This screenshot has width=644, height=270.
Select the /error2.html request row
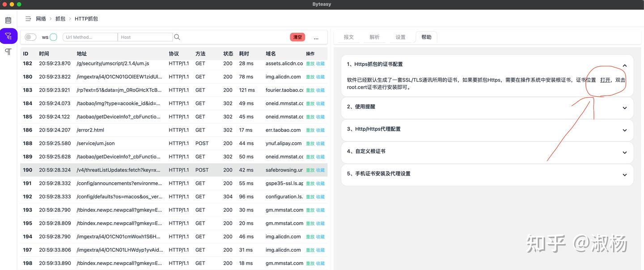click(174, 130)
